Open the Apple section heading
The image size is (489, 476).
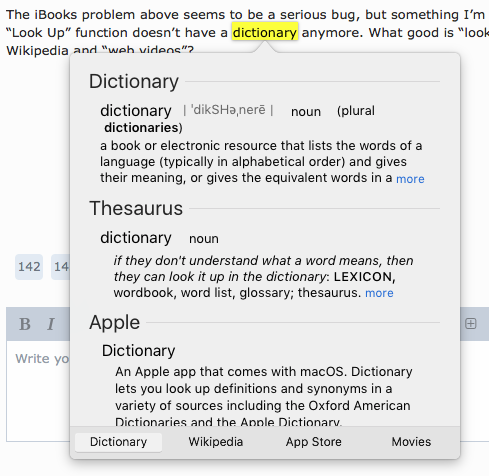click(x=114, y=323)
